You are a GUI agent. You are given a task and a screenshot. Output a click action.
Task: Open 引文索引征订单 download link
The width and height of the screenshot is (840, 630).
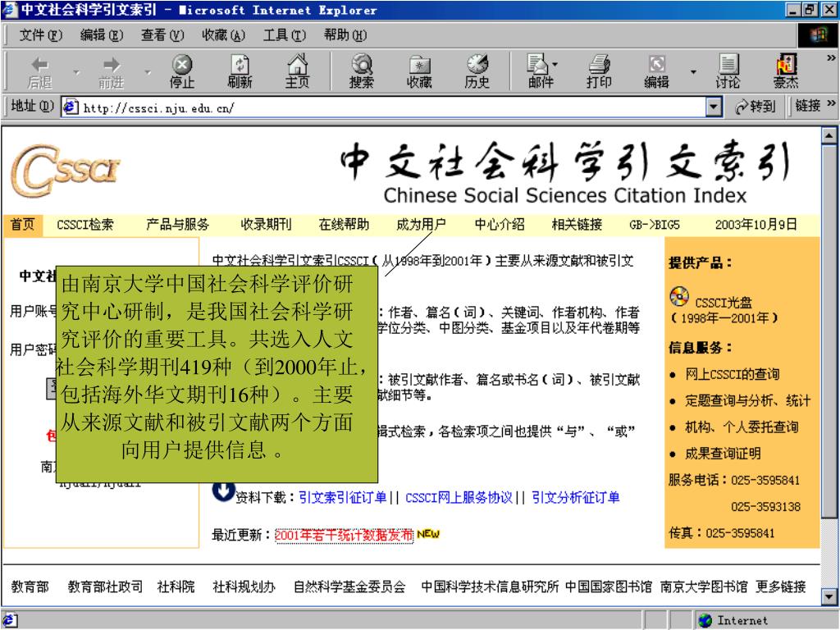[x=343, y=498]
